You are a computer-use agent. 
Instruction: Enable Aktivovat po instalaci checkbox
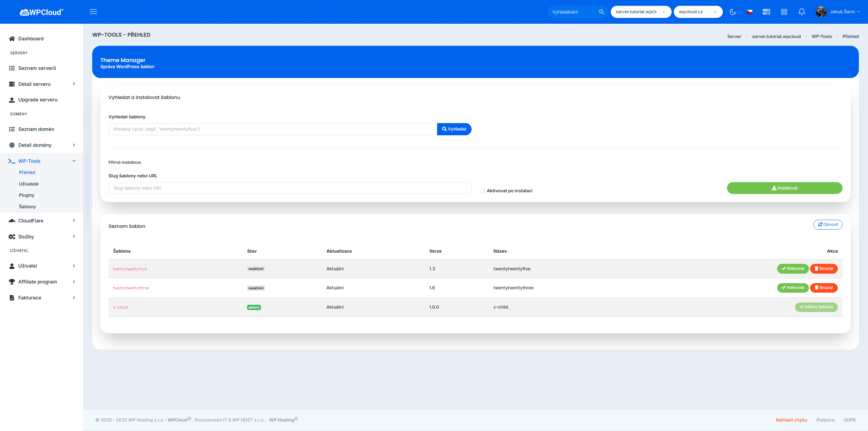click(x=482, y=191)
